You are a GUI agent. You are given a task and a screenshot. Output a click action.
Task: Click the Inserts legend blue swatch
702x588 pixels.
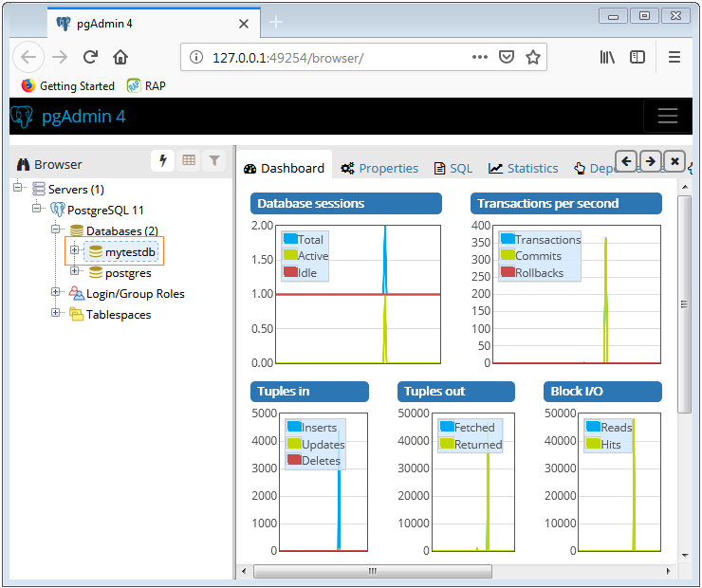pyautogui.click(x=294, y=427)
